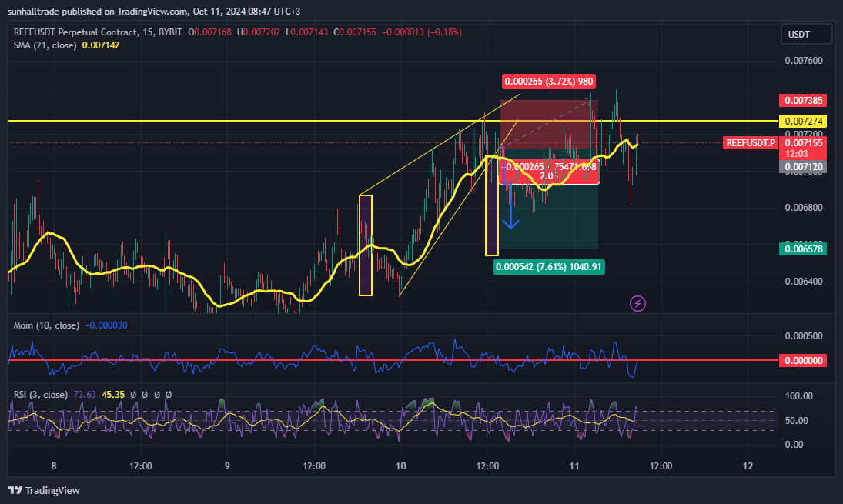This screenshot has width=843, height=504.
Task: Click the 0.006800 price axis label
Action: 803,208
